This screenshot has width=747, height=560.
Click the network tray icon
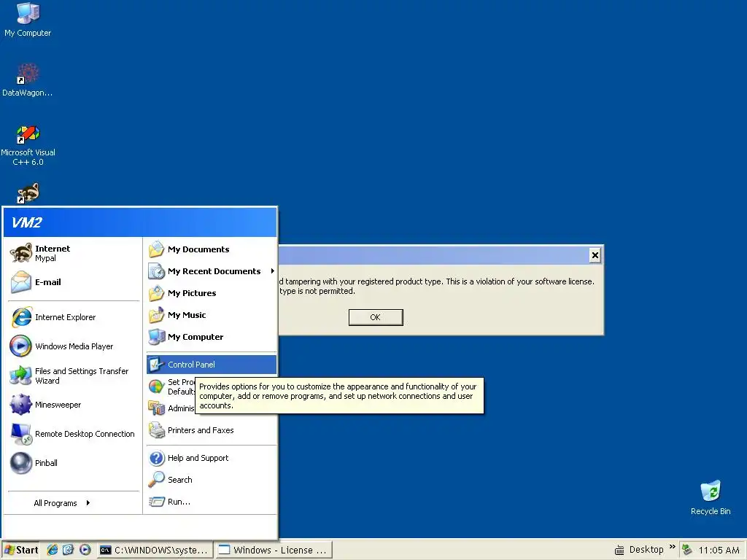(x=687, y=550)
